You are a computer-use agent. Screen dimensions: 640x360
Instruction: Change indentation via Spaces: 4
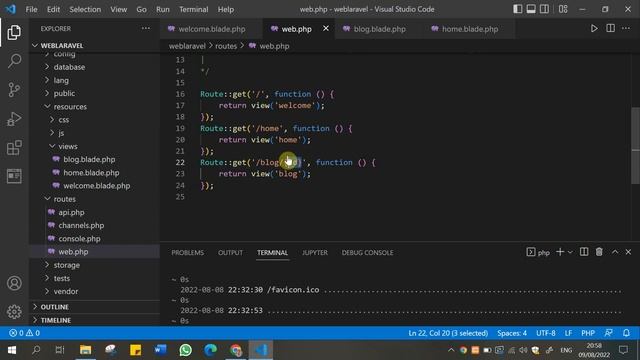[512, 333]
